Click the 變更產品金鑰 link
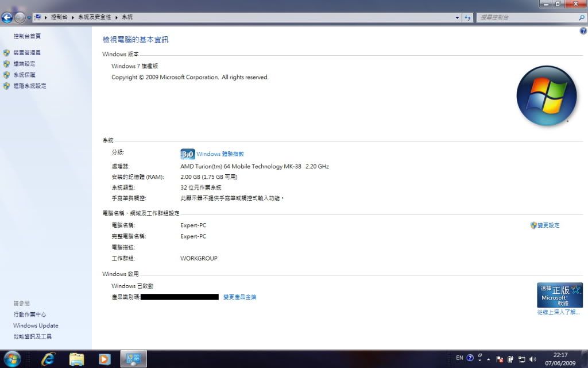The image size is (588, 368). (x=239, y=297)
